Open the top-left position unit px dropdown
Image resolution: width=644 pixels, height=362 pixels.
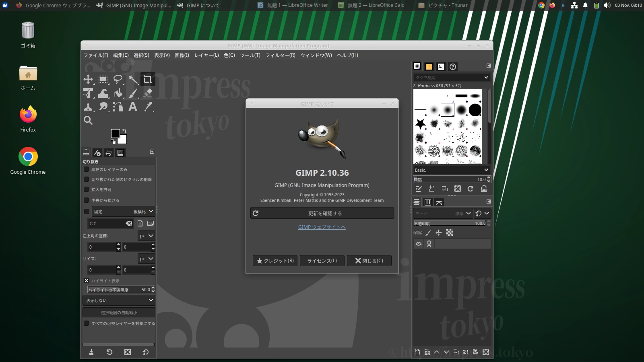146,236
